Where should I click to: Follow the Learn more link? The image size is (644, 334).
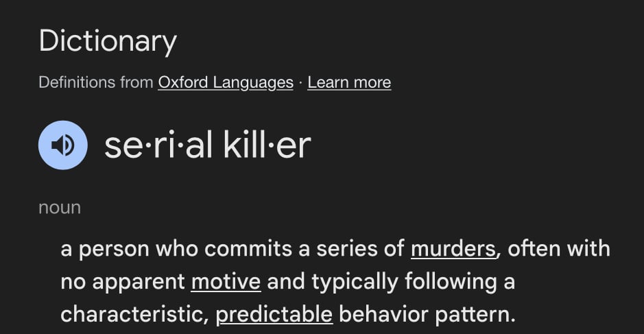(x=349, y=82)
